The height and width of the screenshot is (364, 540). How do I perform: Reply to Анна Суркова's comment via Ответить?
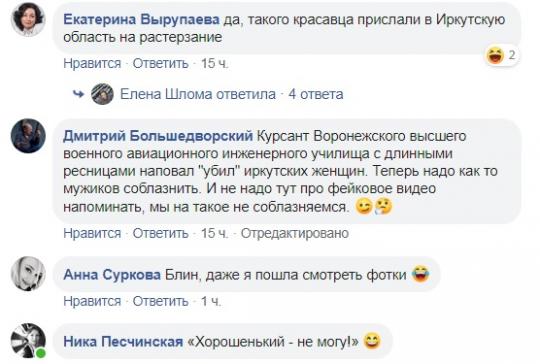[160, 301]
